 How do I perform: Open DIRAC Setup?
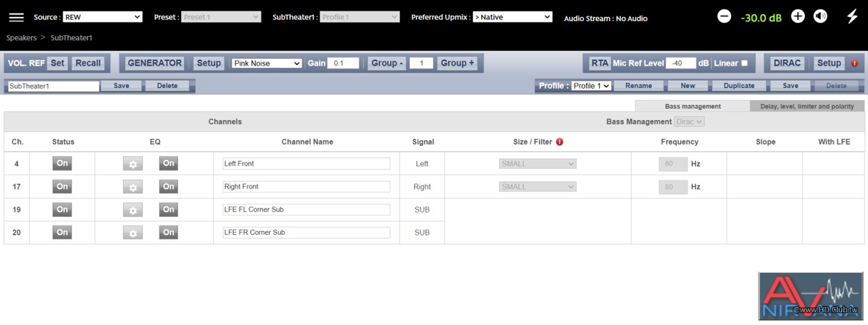(829, 63)
